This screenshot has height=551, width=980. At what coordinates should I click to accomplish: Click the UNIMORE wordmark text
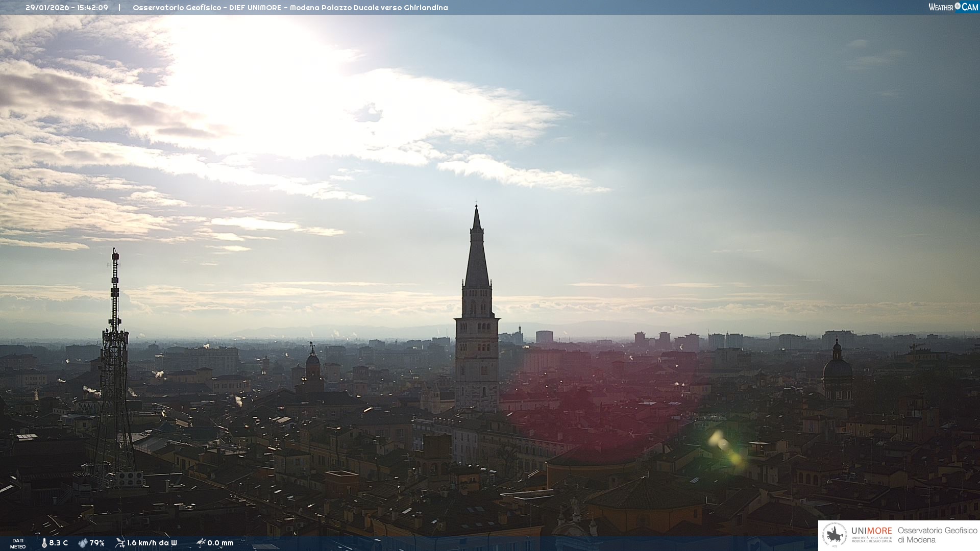pyautogui.click(x=871, y=531)
